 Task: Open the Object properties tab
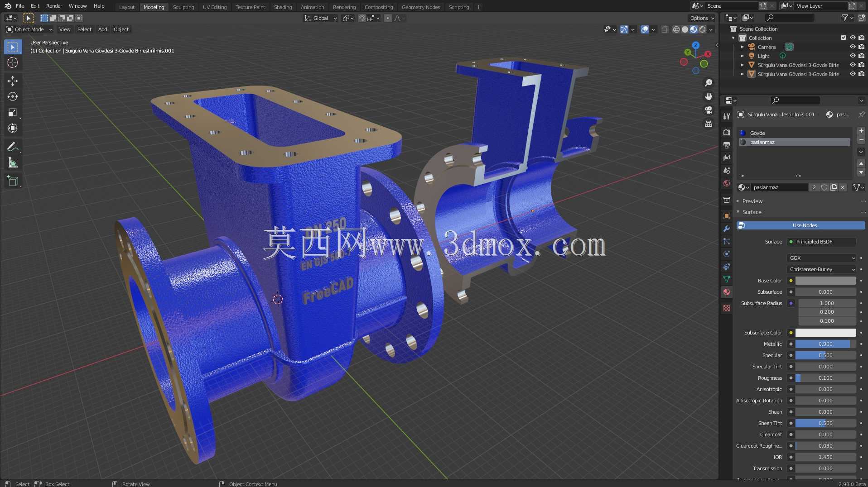pos(727,216)
